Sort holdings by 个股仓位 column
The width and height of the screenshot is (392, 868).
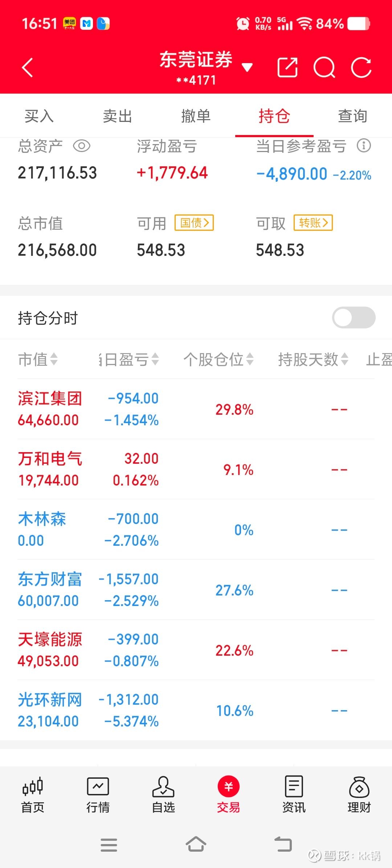coord(218,360)
